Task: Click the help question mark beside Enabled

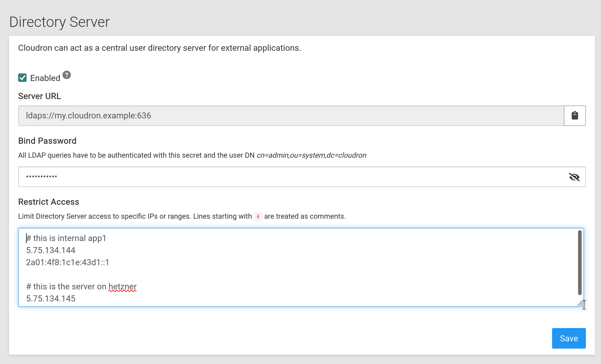Action: click(67, 75)
